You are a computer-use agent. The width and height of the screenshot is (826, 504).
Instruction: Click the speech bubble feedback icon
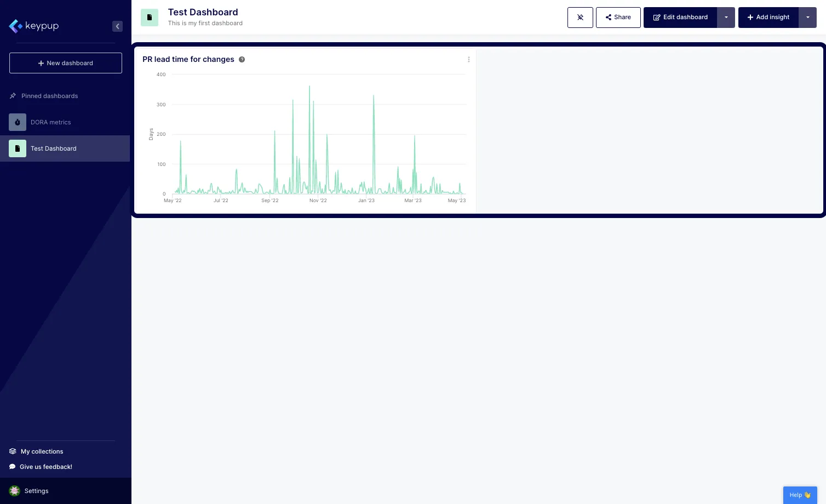click(x=12, y=466)
